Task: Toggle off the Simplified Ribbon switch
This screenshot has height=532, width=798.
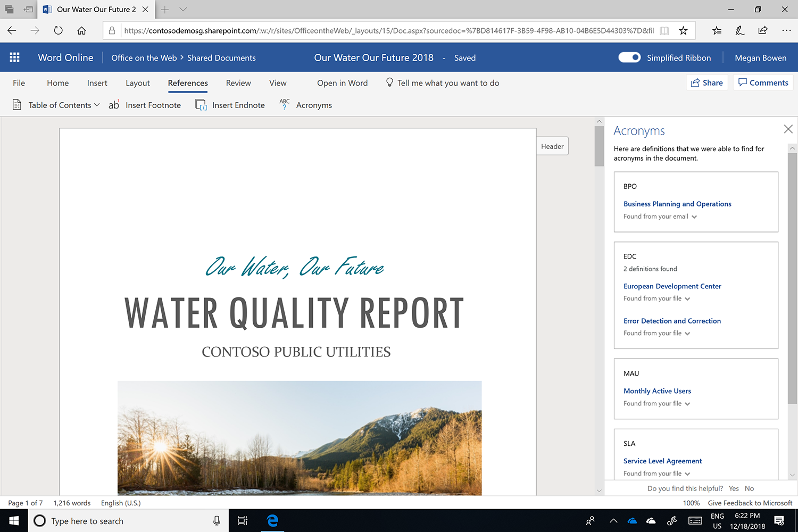Action: (x=629, y=57)
